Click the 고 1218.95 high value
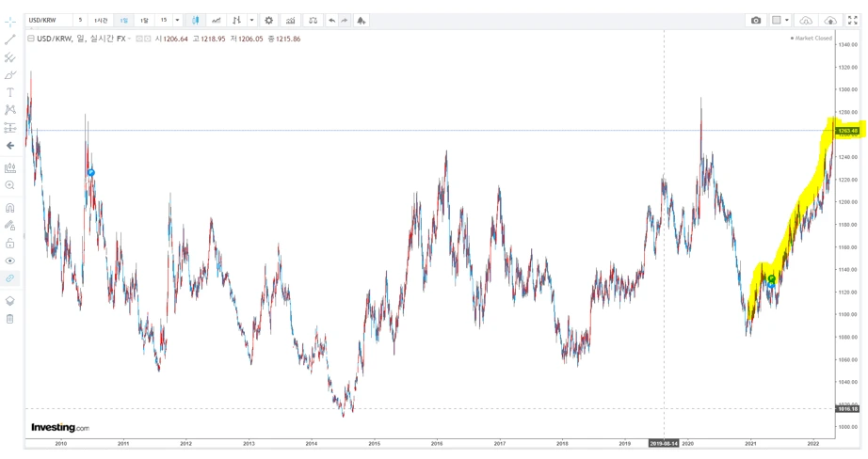 point(209,39)
